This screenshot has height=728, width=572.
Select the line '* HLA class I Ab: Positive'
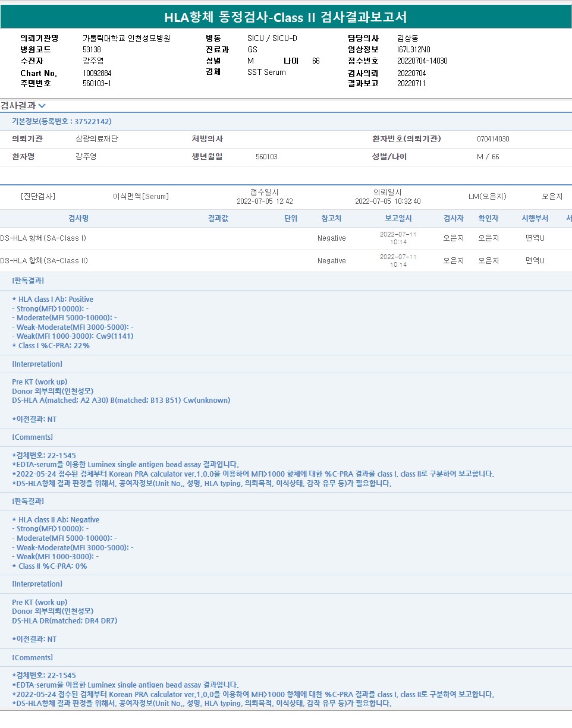[x=52, y=300]
